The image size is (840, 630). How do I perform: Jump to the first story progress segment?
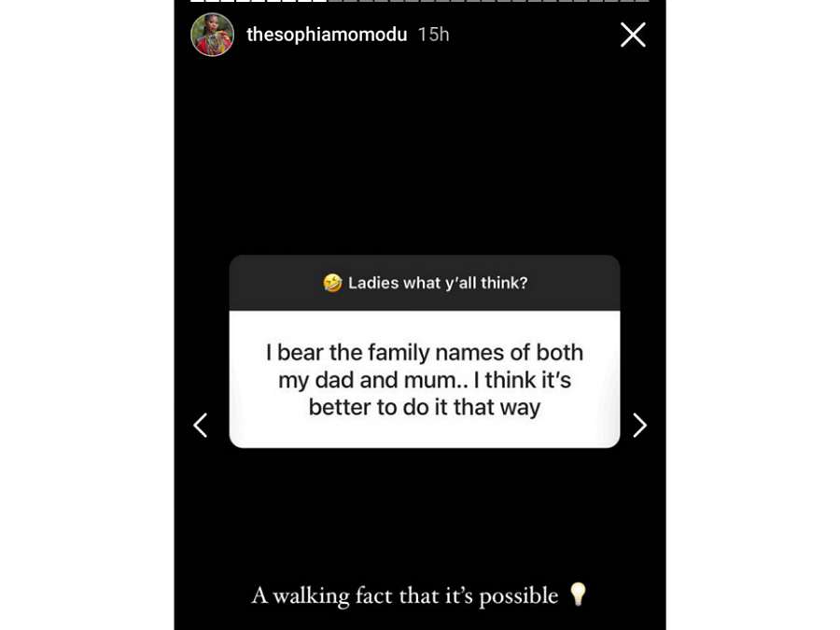click(197, 1)
